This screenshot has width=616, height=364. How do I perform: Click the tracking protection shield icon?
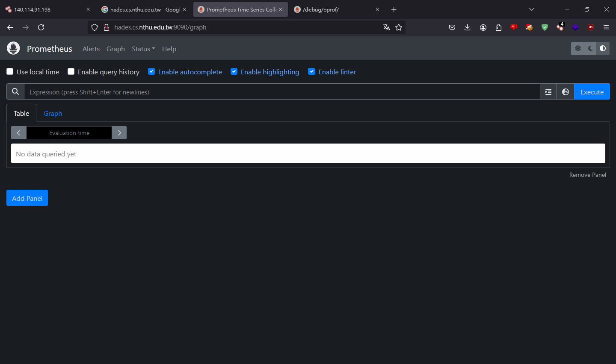[x=95, y=27]
